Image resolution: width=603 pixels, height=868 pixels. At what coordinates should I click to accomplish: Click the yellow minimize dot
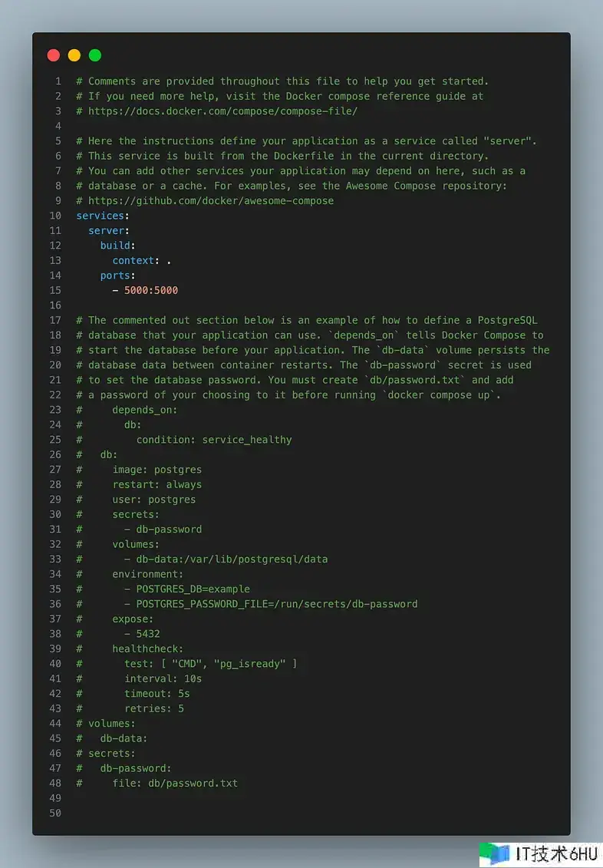(x=74, y=55)
